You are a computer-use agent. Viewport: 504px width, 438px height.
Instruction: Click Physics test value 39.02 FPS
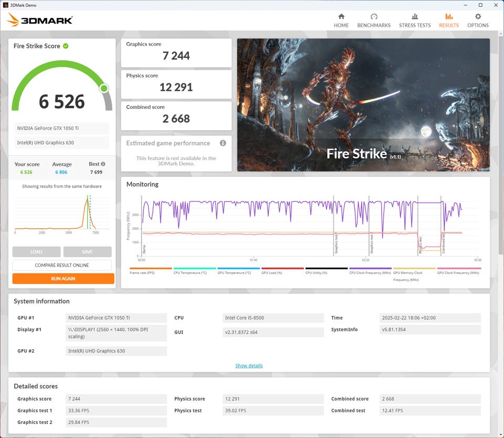(273, 410)
